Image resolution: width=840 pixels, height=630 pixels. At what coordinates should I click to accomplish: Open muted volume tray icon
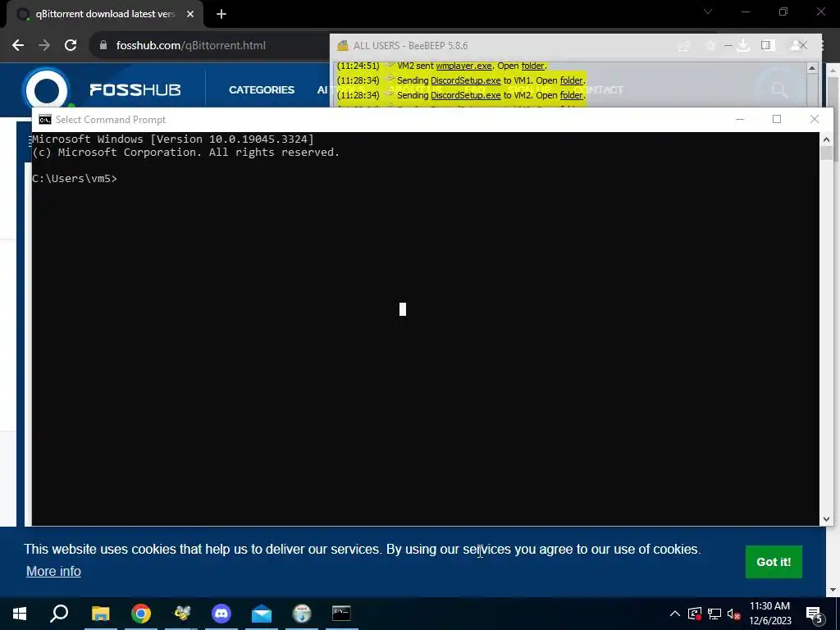pos(733,614)
